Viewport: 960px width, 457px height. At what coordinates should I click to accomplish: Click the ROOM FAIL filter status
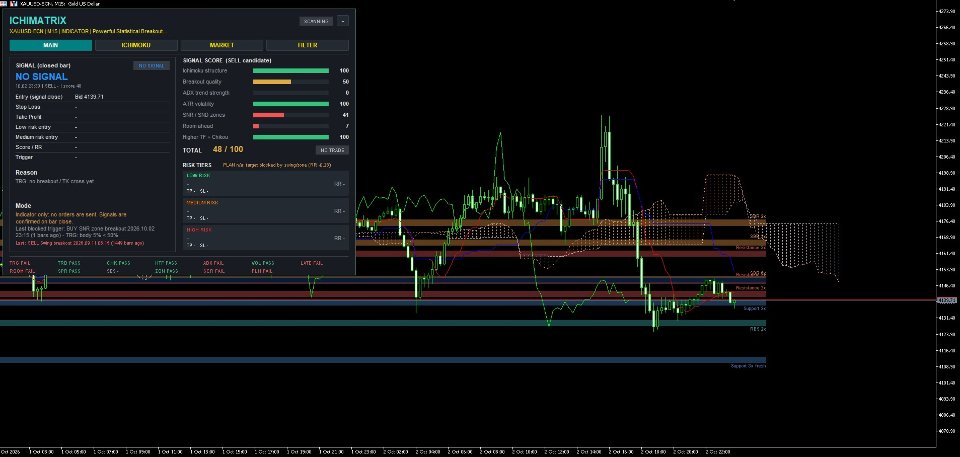22,271
